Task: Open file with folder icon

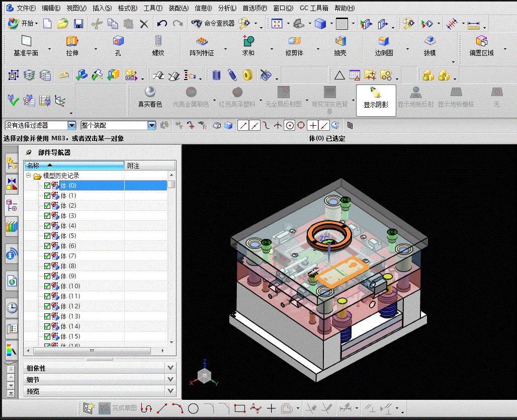Action: tap(63, 24)
